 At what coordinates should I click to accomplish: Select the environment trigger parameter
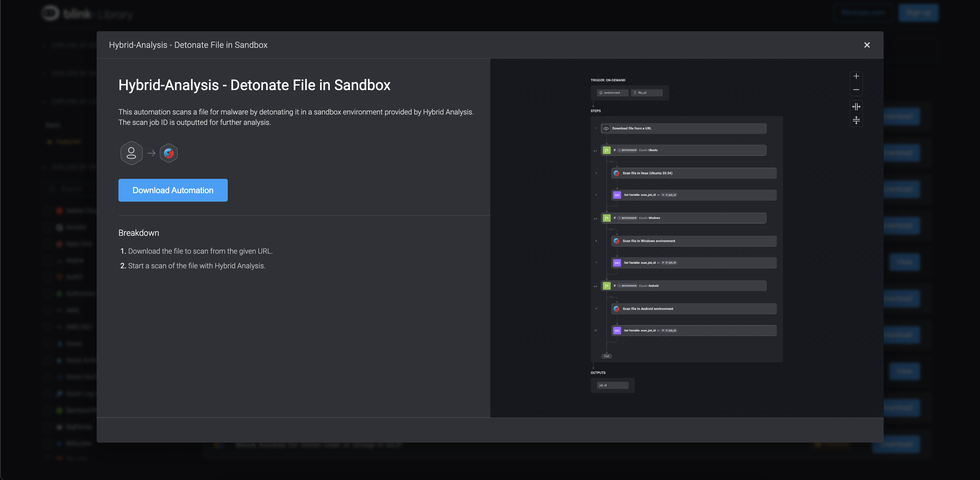point(612,93)
